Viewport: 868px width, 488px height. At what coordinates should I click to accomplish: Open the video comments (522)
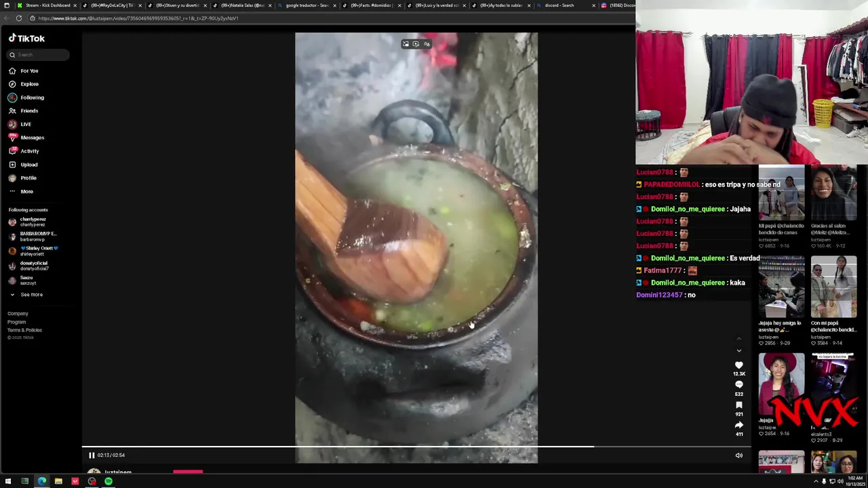click(x=739, y=385)
